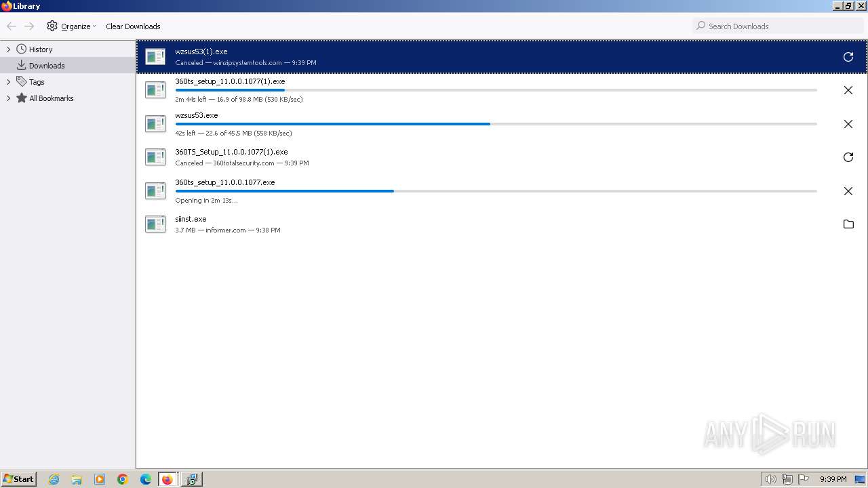Click the show desktop button
868x488 pixels.
[860, 479]
